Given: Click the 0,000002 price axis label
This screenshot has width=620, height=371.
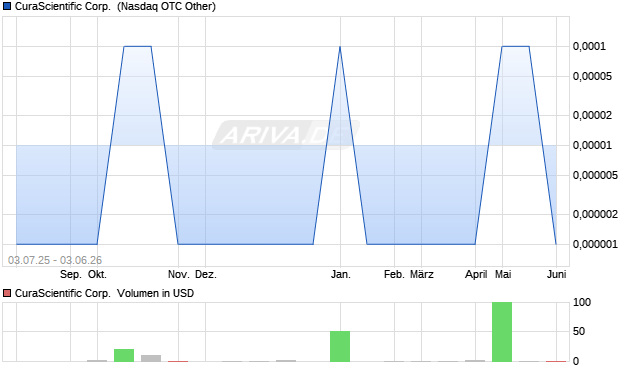Looking at the screenshot, I should click(x=595, y=214).
